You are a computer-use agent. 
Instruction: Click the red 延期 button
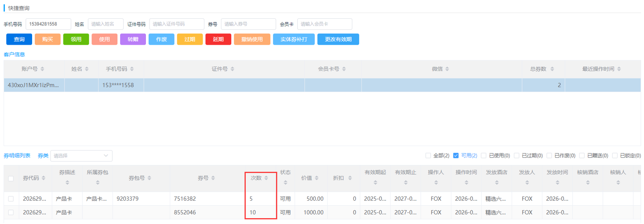point(218,39)
